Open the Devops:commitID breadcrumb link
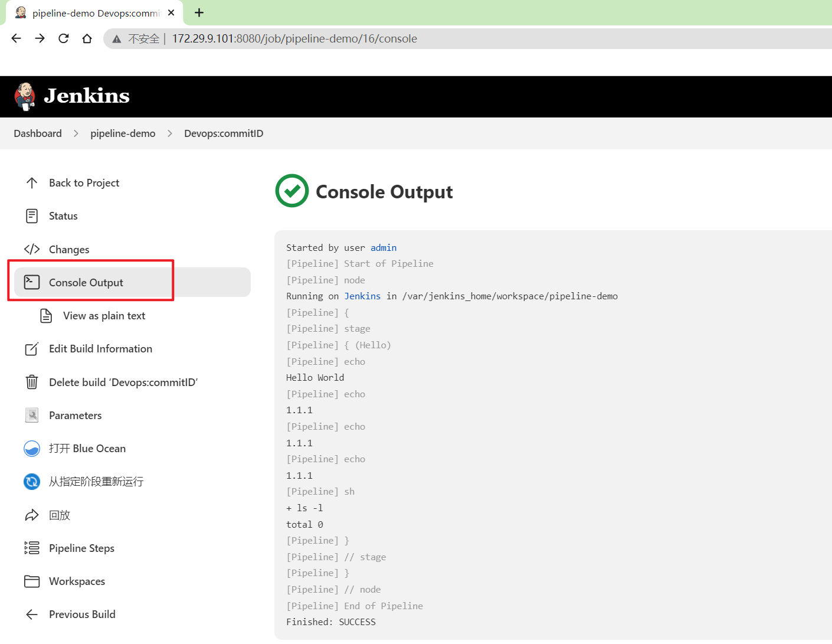This screenshot has width=832, height=644. tap(224, 133)
